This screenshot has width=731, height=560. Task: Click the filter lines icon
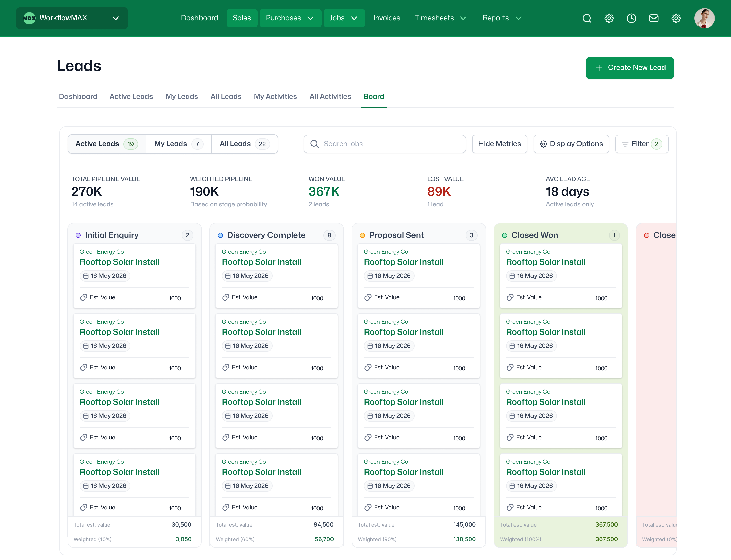[x=625, y=144]
